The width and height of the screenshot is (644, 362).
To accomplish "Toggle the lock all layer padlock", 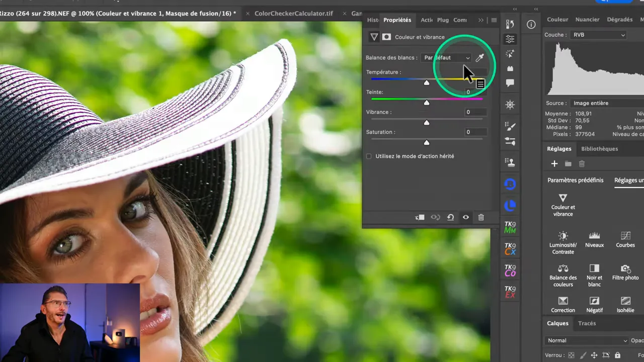I will 618,355.
